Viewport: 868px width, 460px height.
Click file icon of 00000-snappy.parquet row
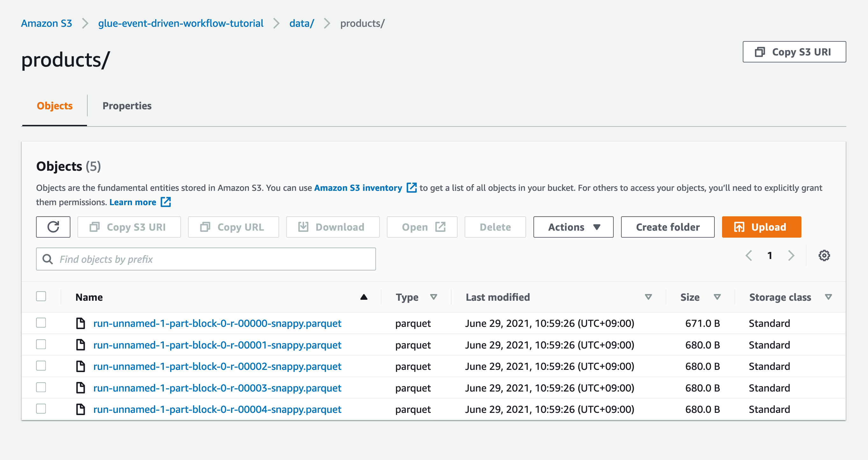click(81, 323)
